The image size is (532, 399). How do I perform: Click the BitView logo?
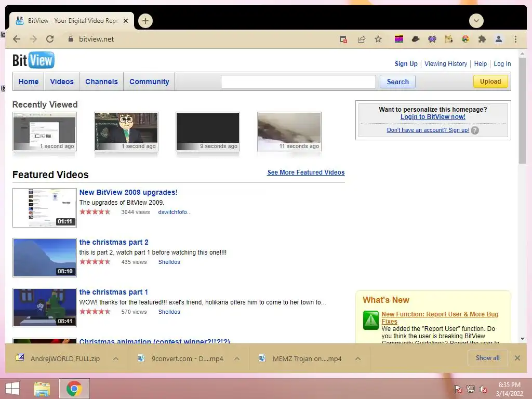click(x=33, y=60)
